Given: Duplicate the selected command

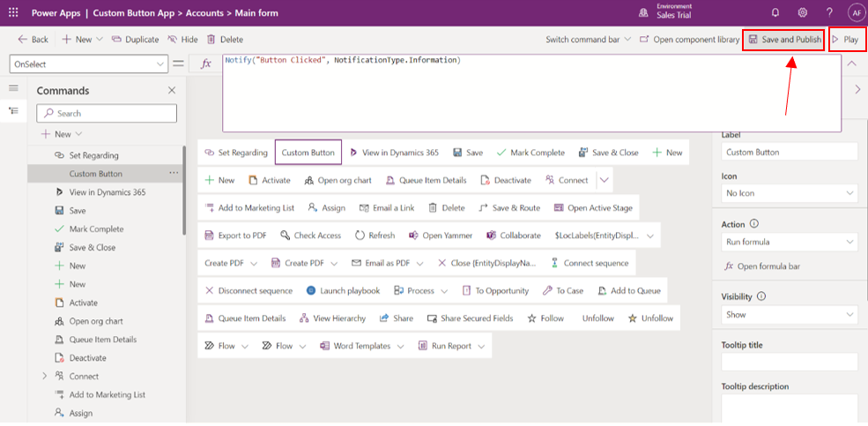Looking at the screenshot, I should coord(135,40).
